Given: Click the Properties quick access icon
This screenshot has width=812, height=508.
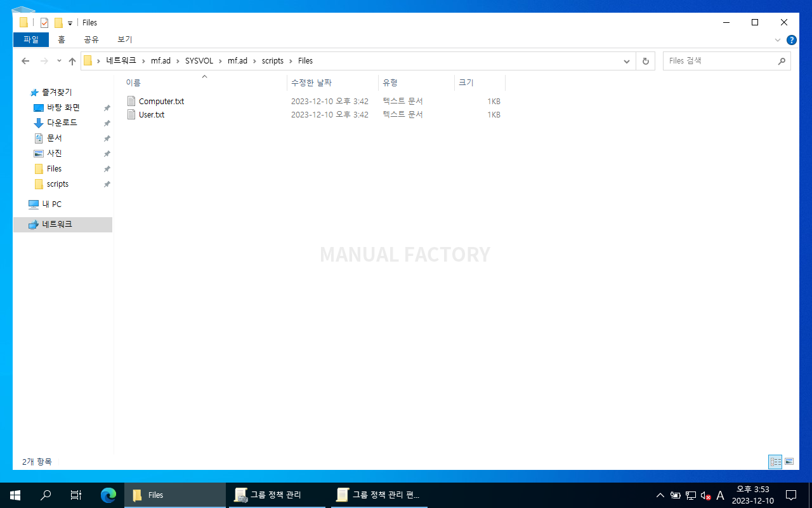Looking at the screenshot, I should pos(44,23).
